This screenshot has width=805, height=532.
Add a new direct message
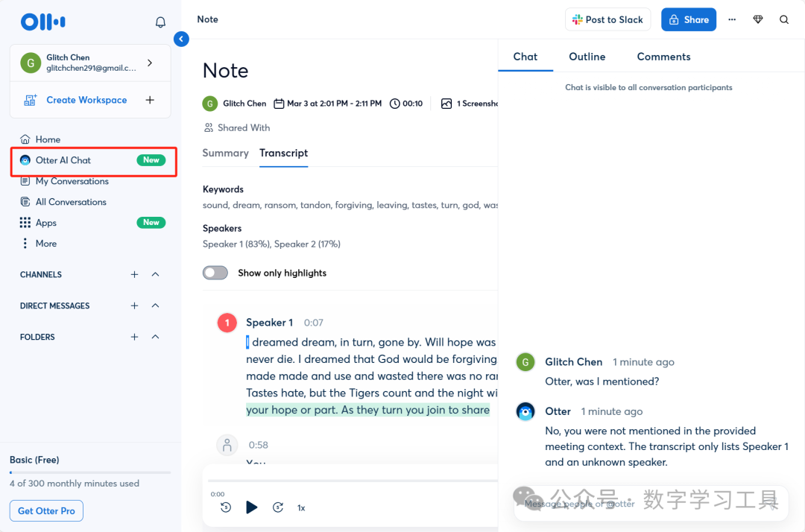tap(134, 305)
